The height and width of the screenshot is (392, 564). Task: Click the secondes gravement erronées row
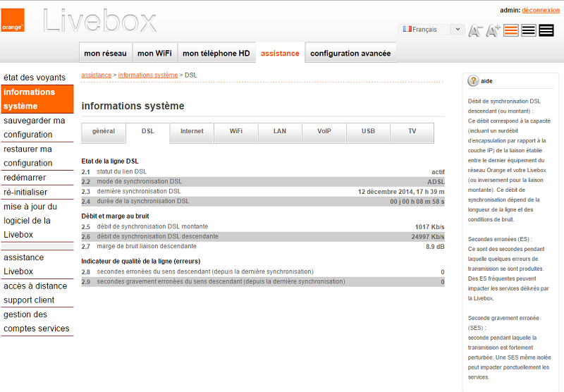pos(263,281)
